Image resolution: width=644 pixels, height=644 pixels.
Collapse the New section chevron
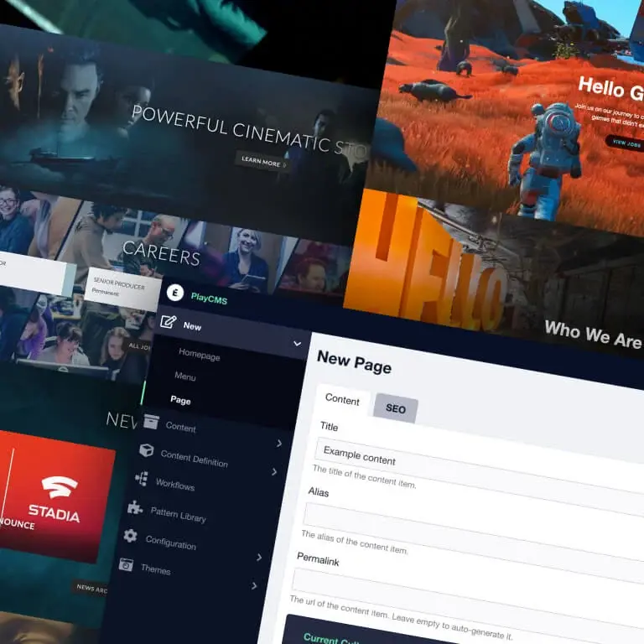click(x=297, y=343)
